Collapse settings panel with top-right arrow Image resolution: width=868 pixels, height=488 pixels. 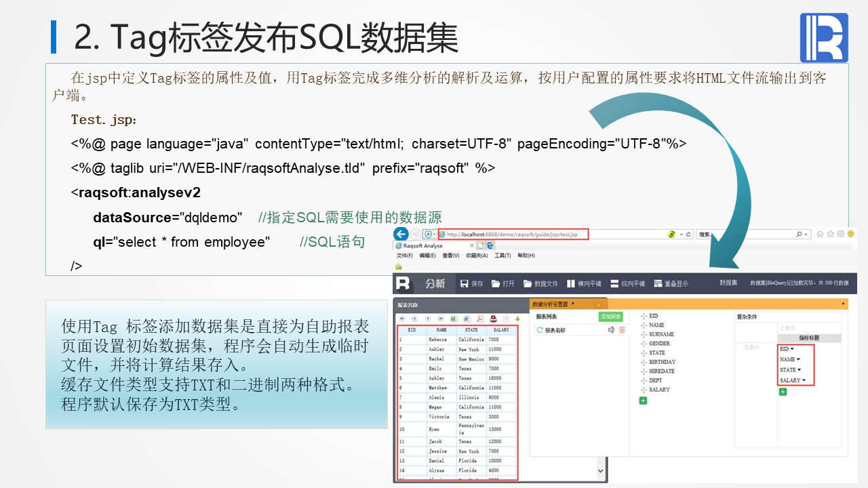click(x=843, y=304)
